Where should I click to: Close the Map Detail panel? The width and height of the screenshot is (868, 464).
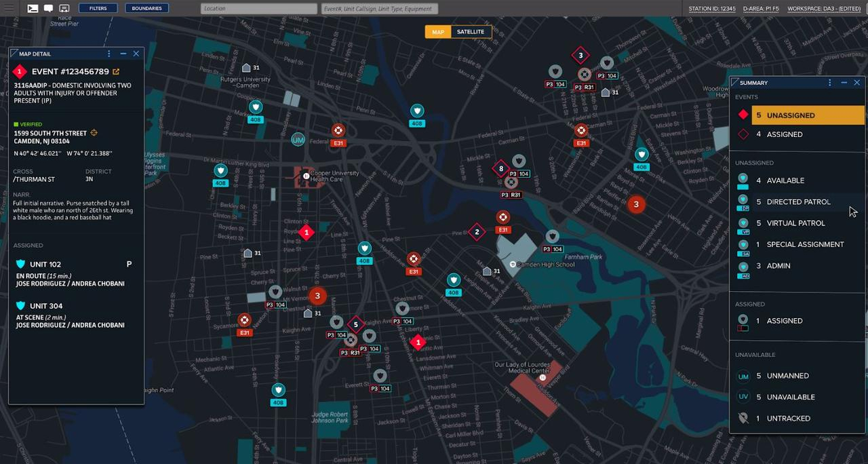[x=136, y=54]
